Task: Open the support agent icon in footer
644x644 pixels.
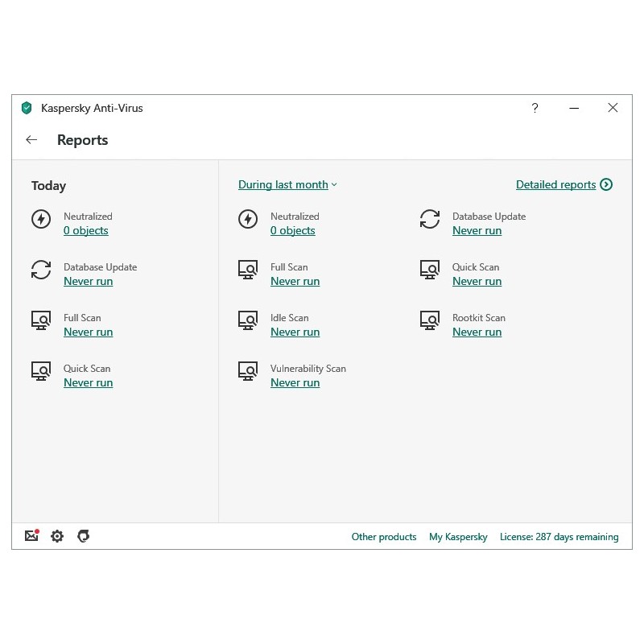Action: coord(83,536)
